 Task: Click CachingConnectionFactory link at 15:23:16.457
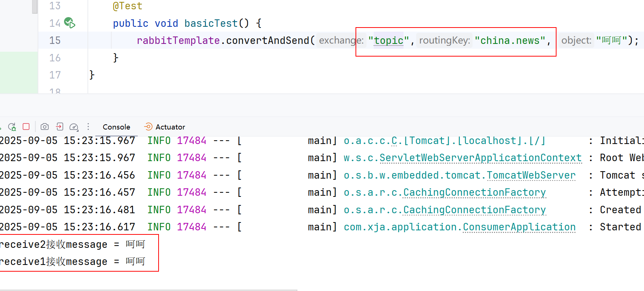point(474,192)
